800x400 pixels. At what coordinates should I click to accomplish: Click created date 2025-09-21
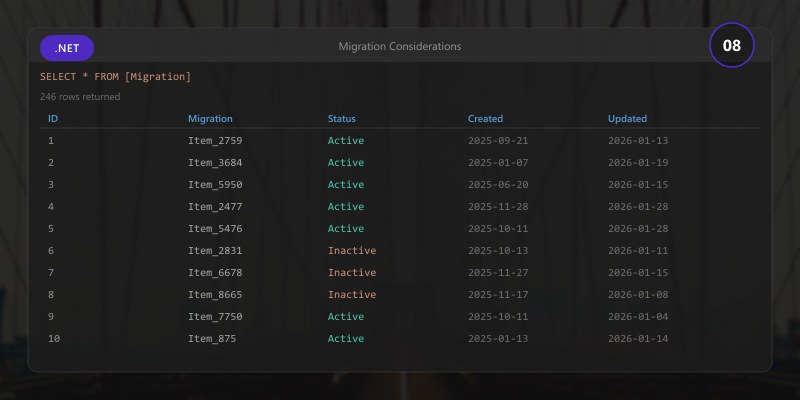click(498, 140)
